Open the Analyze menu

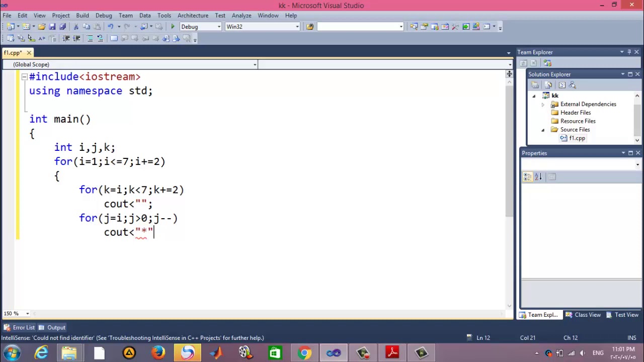point(242,16)
